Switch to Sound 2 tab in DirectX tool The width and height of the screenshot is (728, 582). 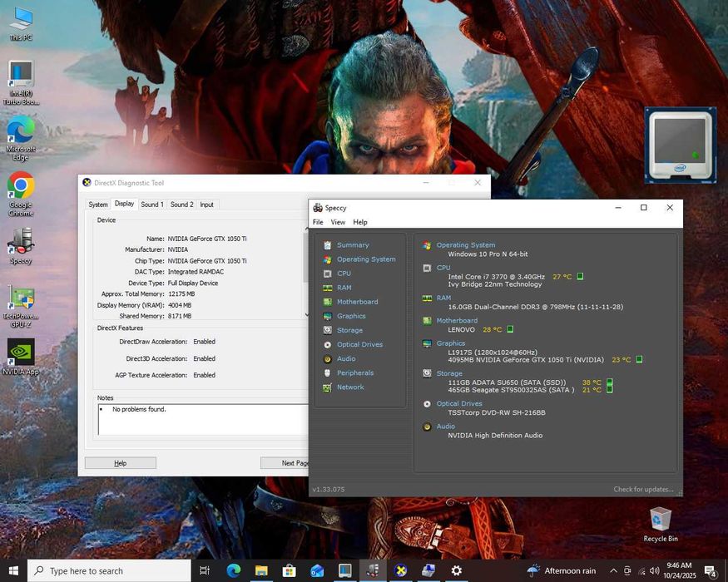pos(181,205)
